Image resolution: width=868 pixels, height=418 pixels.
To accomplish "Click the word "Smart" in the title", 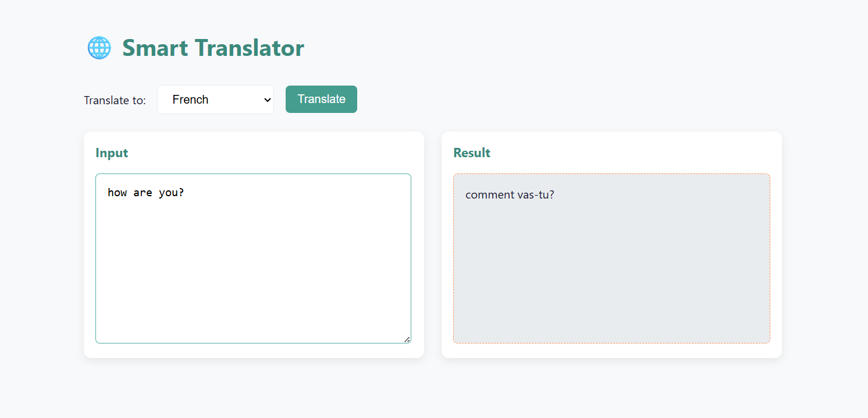I will coord(155,48).
